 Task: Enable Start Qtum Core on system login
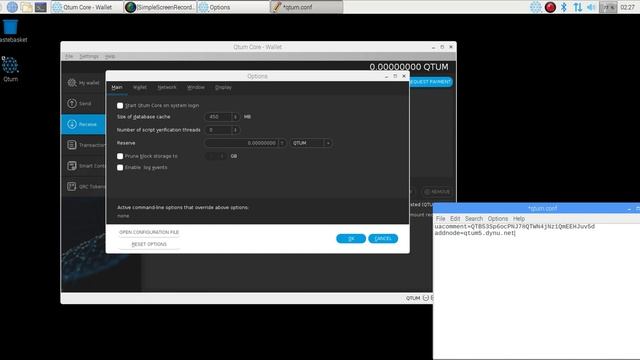(x=120, y=106)
